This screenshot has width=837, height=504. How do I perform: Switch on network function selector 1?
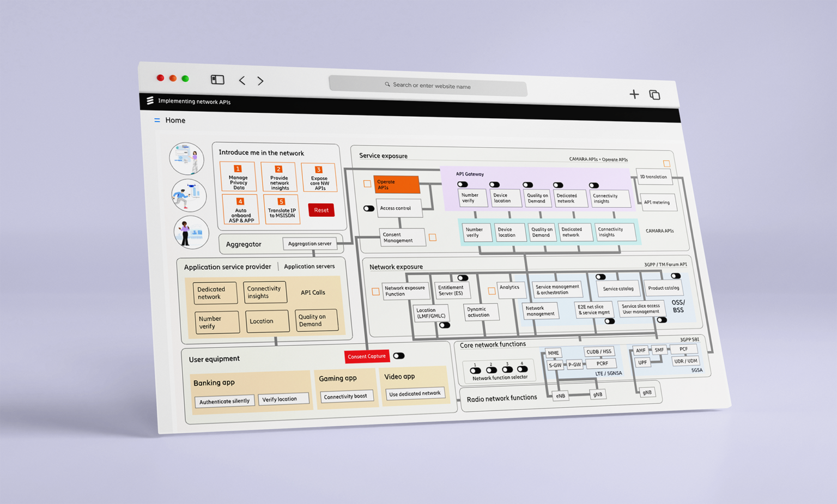(475, 371)
